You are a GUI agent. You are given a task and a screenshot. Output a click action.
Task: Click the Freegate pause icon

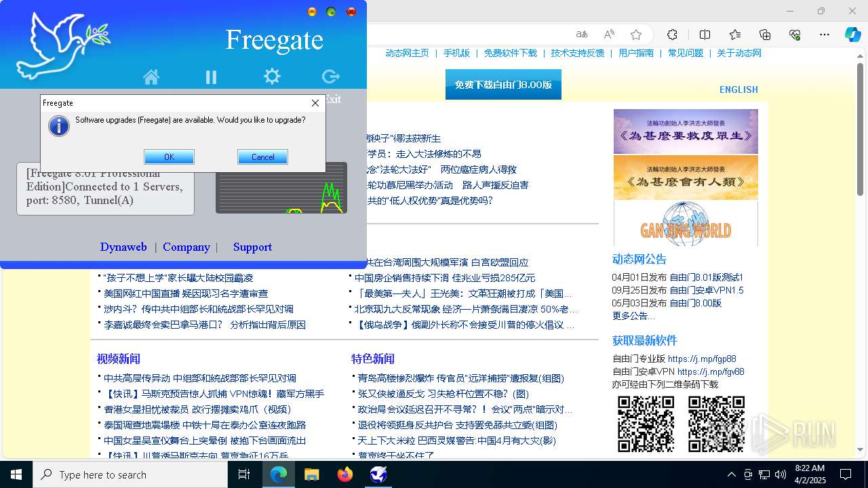coord(211,77)
